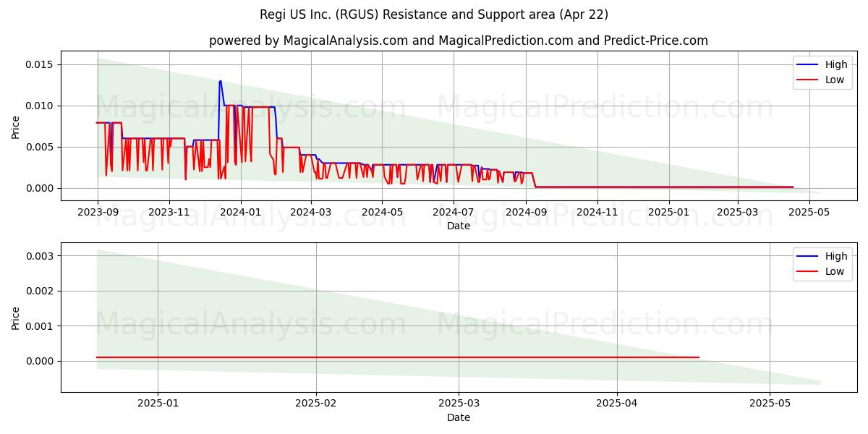Click the blue High line swatch in bottom legend

point(808,257)
